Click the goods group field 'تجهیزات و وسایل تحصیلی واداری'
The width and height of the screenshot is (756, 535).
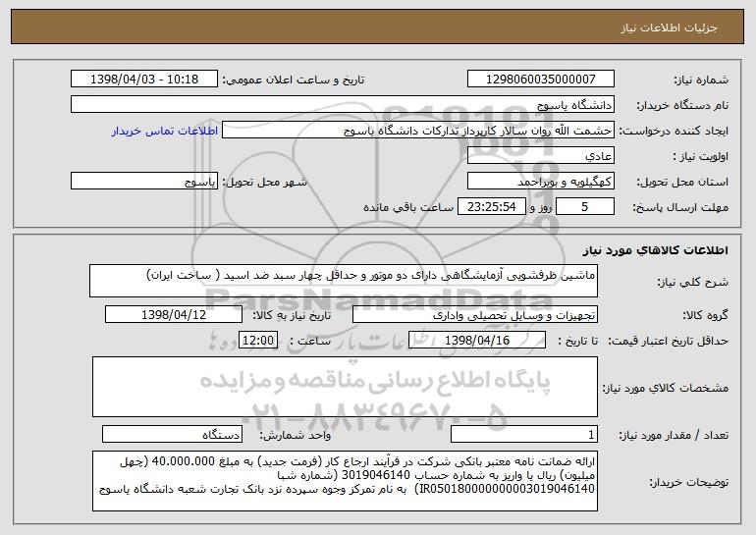(475, 315)
